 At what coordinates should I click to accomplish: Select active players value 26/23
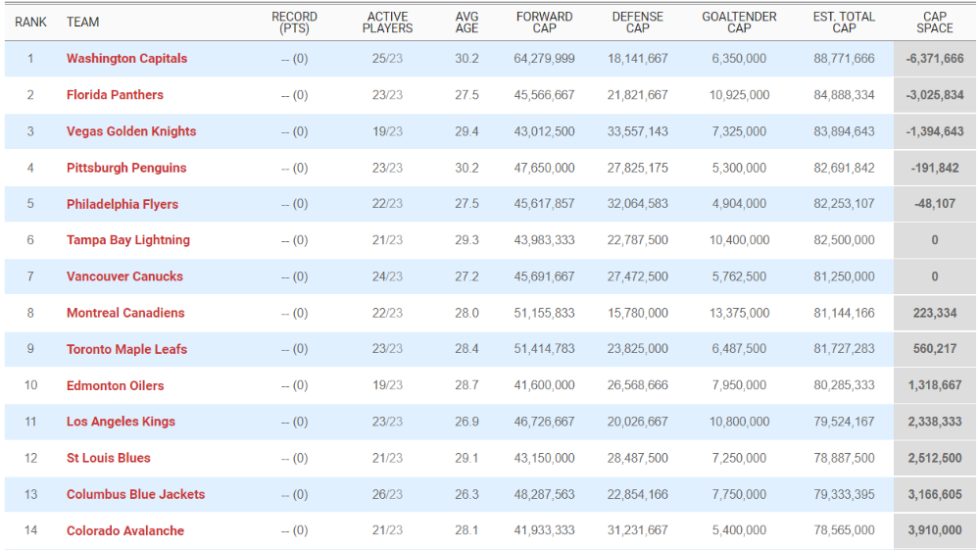(x=387, y=494)
